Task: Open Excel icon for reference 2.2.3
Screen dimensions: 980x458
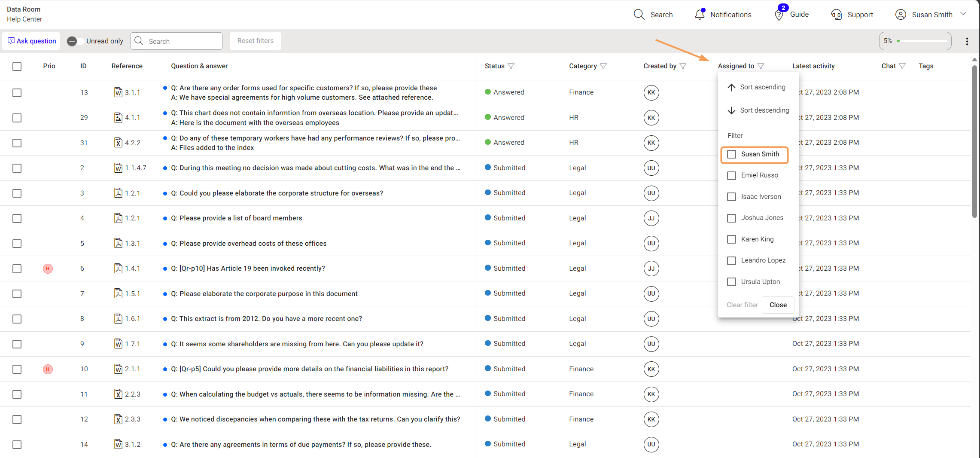Action: pyautogui.click(x=118, y=394)
